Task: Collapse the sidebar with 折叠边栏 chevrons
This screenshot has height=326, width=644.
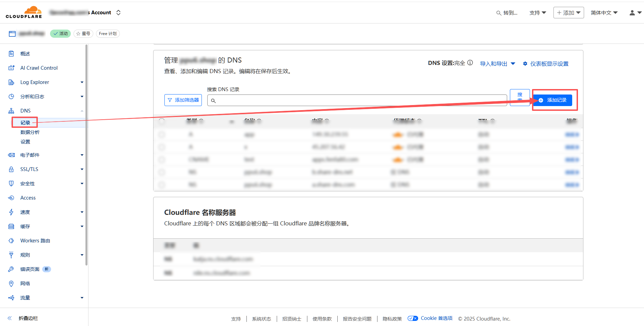Action: [10, 318]
